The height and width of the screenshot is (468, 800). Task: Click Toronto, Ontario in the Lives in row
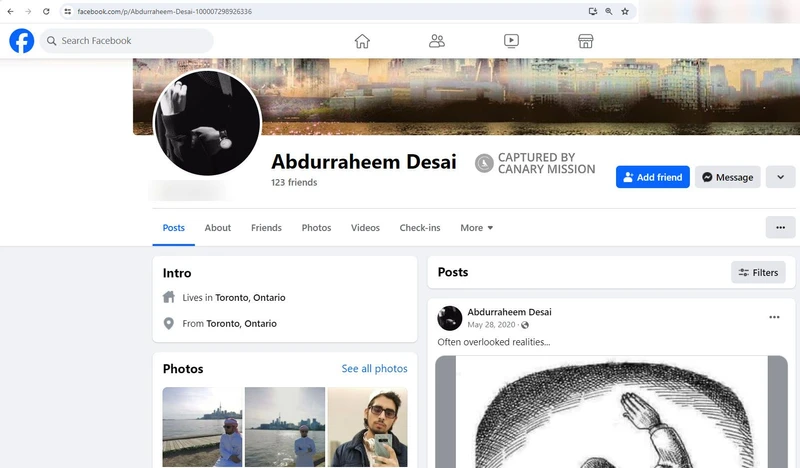pyautogui.click(x=250, y=298)
